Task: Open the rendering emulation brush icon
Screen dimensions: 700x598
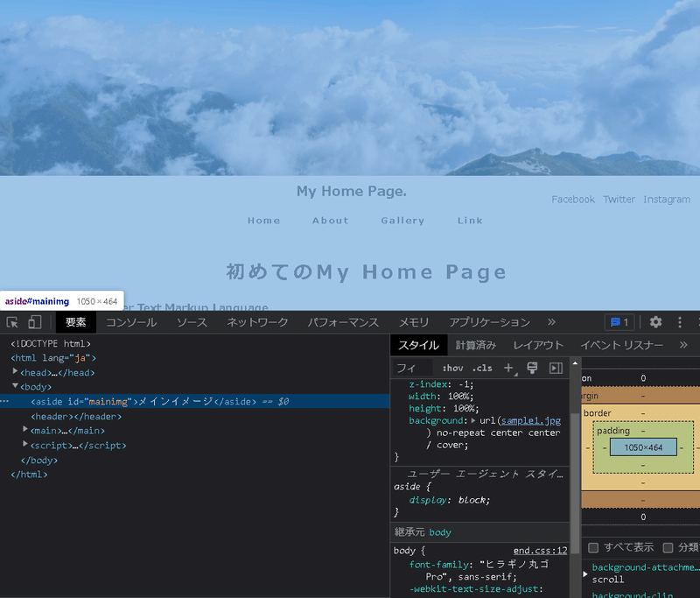Action: (532, 368)
